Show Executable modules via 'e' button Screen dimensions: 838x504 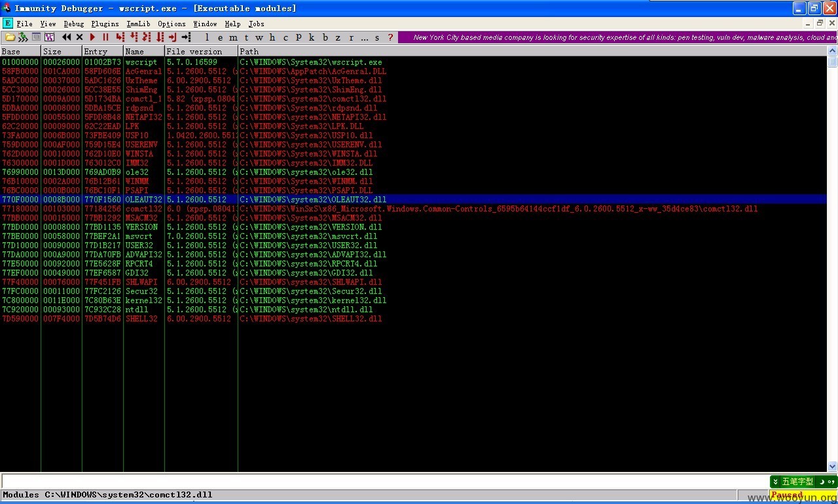(x=220, y=37)
